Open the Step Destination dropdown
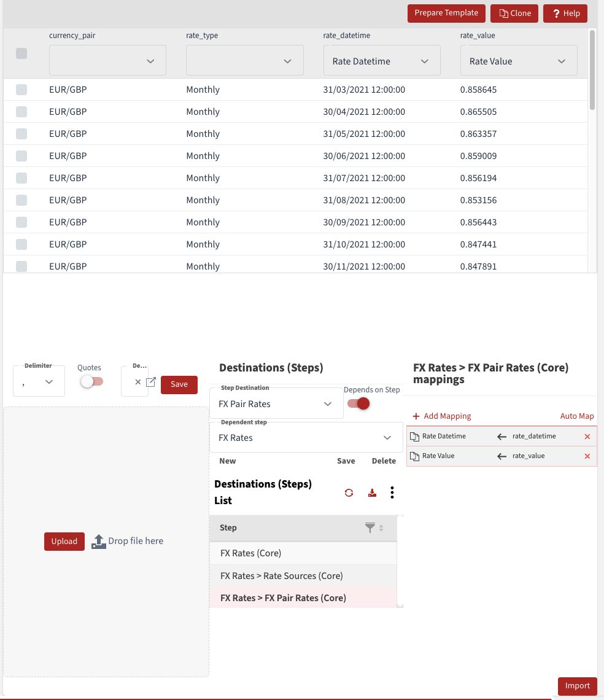Screen dimensions: 604x700 click(x=276, y=404)
